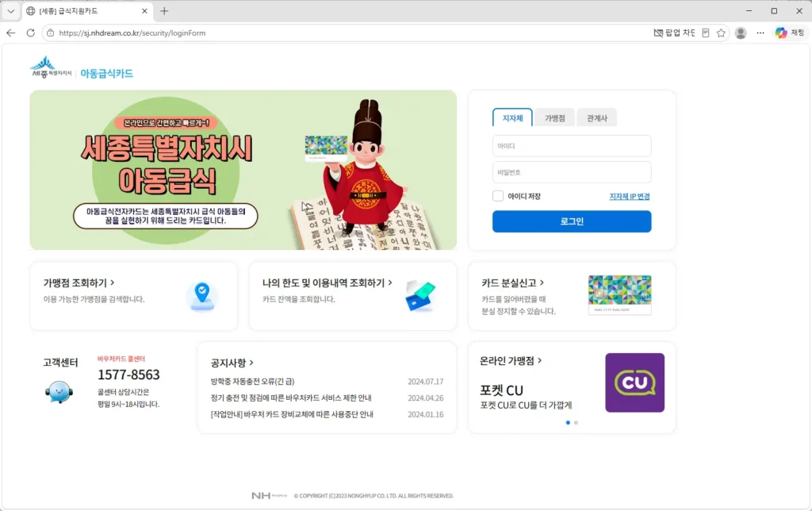Image resolution: width=812 pixels, height=511 pixels.
Task: Focus the 비밀번호 input field
Action: pyautogui.click(x=572, y=172)
